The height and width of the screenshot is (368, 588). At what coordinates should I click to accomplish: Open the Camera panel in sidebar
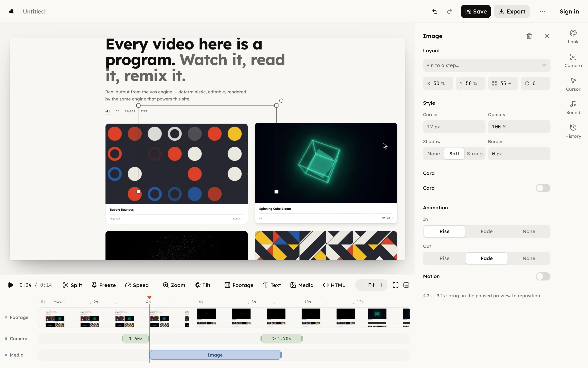[573, 61]
